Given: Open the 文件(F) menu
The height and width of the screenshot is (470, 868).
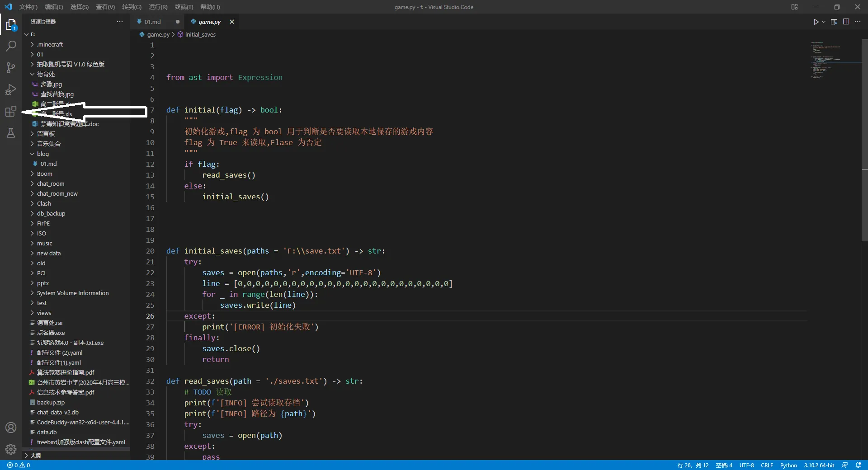Looking at the screenshot, I should (28, 7).
